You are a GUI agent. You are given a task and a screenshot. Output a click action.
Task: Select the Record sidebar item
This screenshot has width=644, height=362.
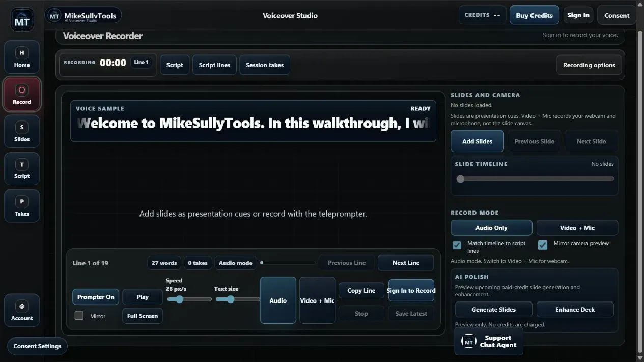22,95
